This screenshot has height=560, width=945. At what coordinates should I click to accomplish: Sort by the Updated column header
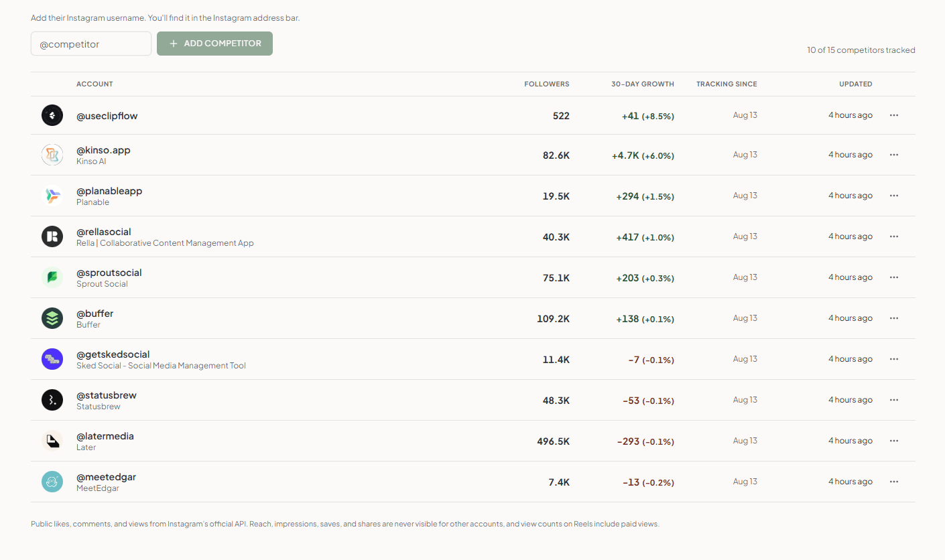(x=856, y=84)
